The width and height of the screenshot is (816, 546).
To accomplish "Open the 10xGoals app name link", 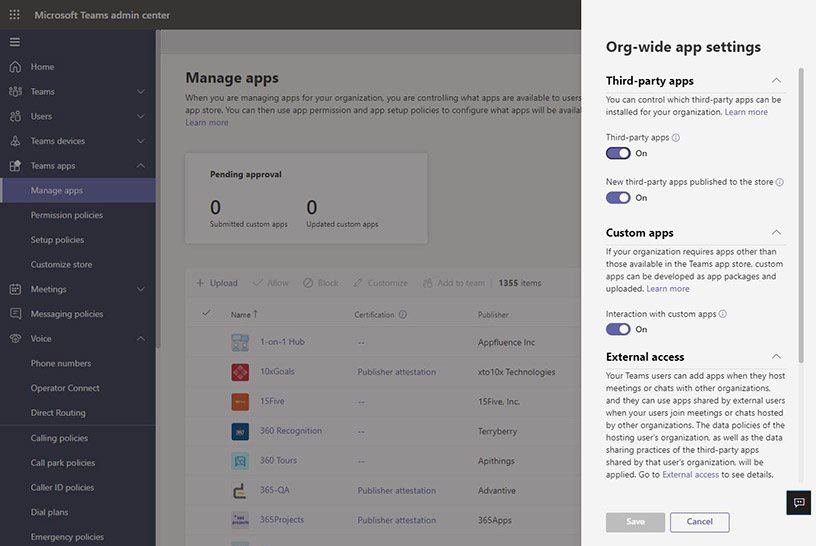I will [277, 372].
